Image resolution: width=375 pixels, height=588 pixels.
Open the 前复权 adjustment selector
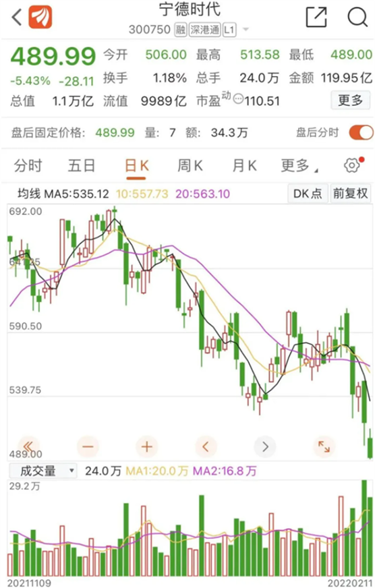[350, 194]
